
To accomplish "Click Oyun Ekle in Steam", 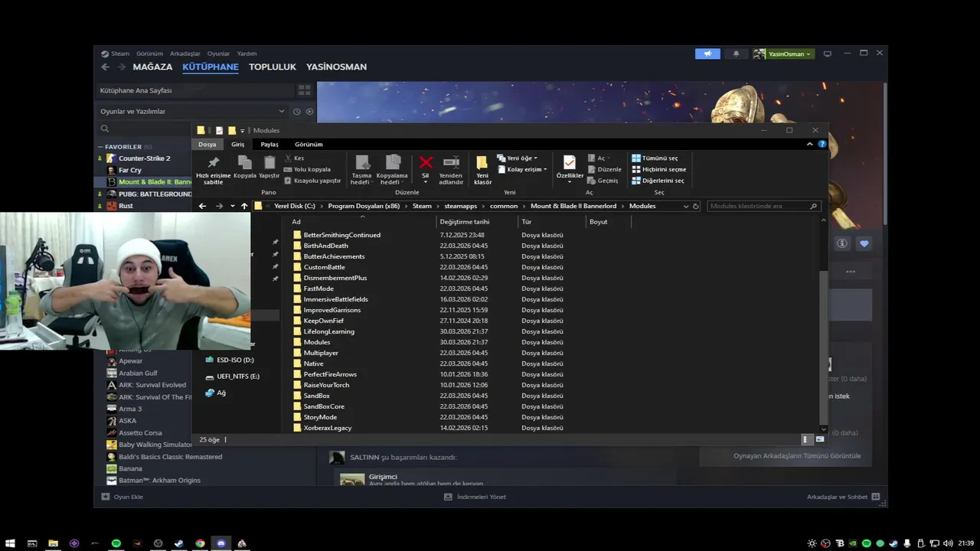I will (x=122, y=497).
